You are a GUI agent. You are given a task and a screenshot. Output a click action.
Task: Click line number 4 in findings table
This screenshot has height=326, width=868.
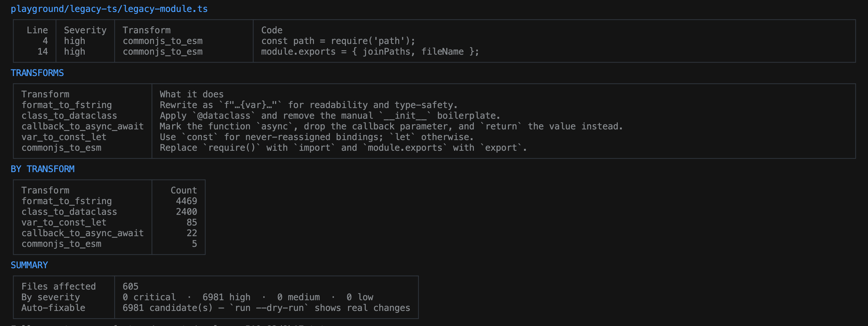[45, 41]
